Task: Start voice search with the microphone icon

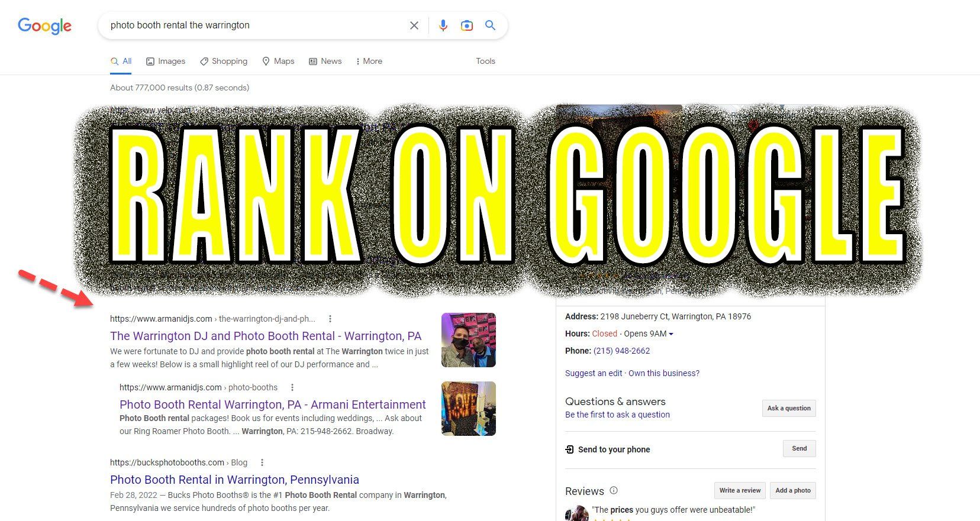Action: (443, 25)
